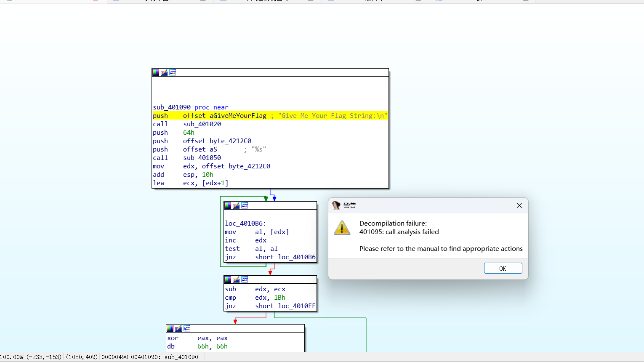Screen dimensions: 644x362
Task: Click group-nodes icon on the 'xor eax, eax' block
Action: click(187, 328)
